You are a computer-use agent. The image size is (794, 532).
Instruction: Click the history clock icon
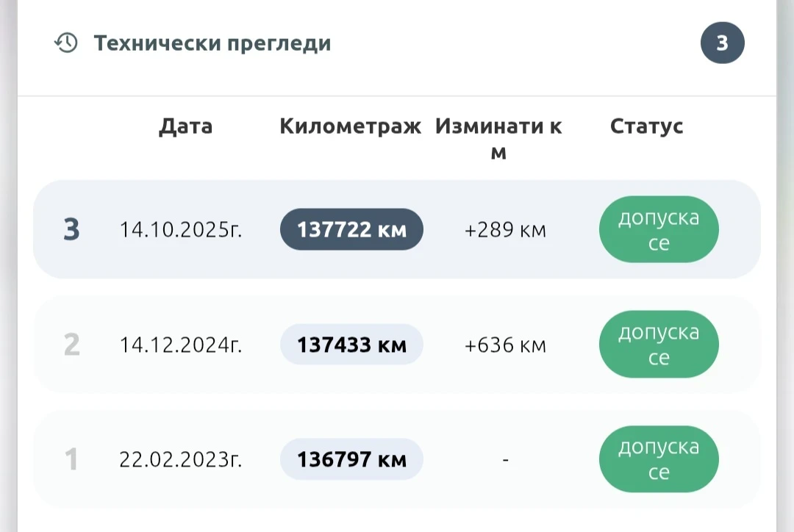[66, 43]
